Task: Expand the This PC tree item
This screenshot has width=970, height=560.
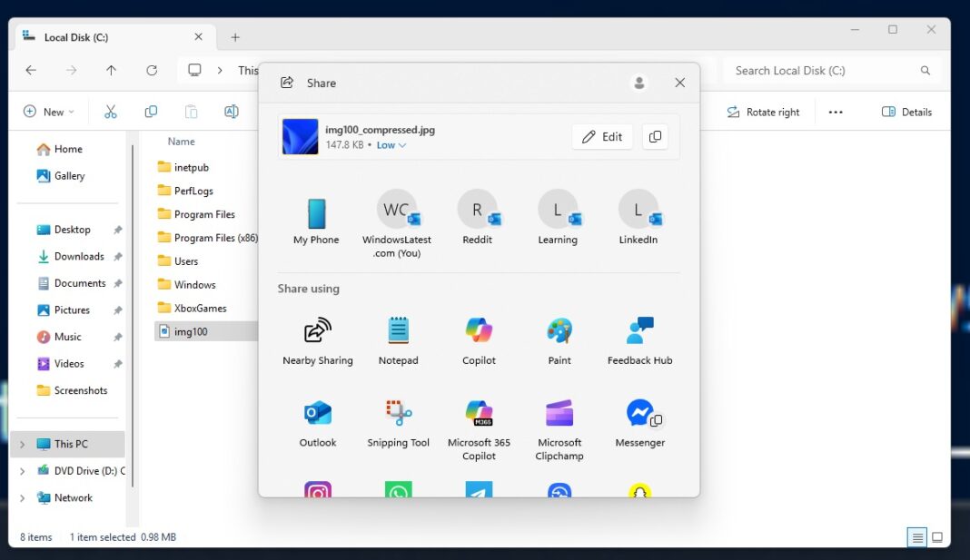Action: pyautogui.click(x=22, y=443)
